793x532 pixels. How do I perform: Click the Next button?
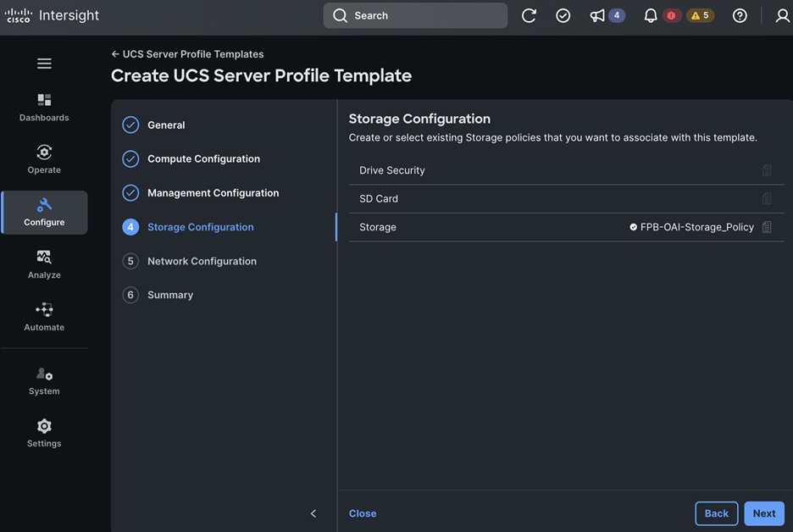point(763,513)
